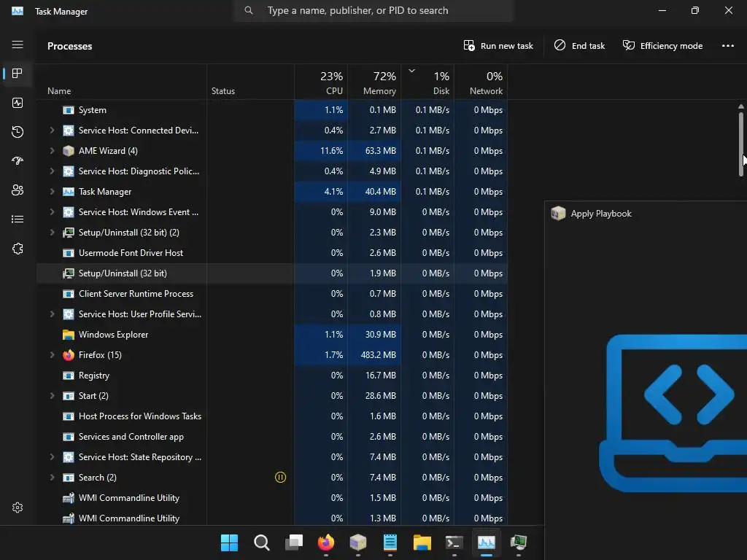Sort by the Memory column header
This screenshot has width=747, height=560.
[374, 82]
